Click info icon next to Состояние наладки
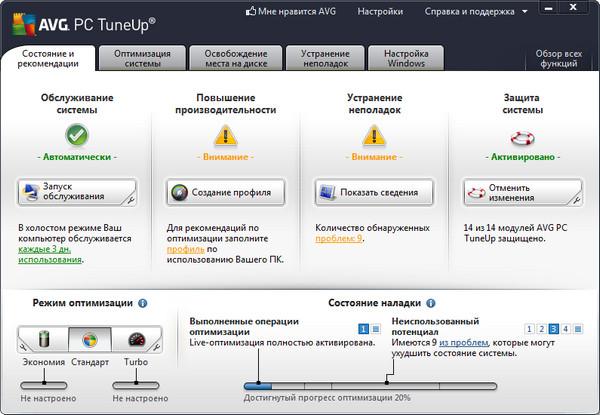This screenshot has width=600, height=415. [x=431, y=303]
